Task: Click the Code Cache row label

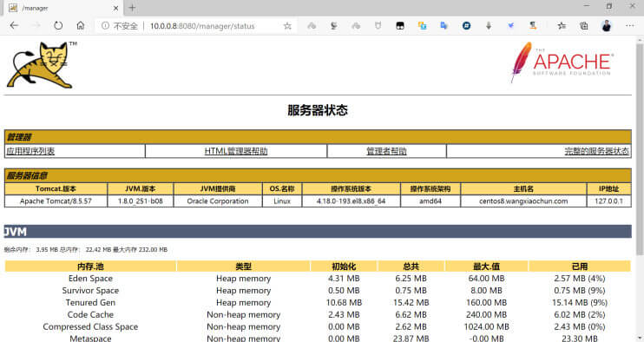Action: coord(90,314)
